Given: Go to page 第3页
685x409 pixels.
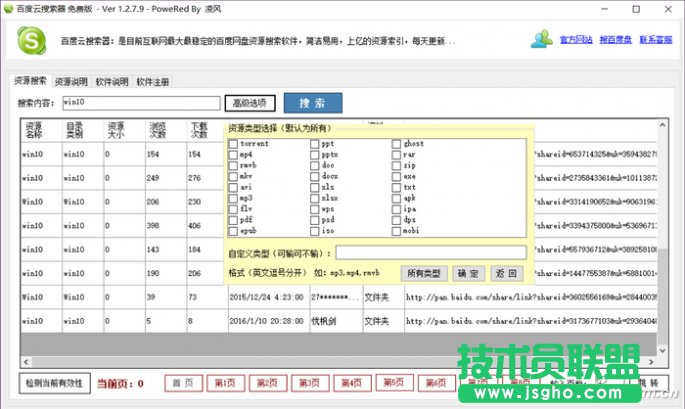Looking at the screenshot, I should (x=310, y=383).
